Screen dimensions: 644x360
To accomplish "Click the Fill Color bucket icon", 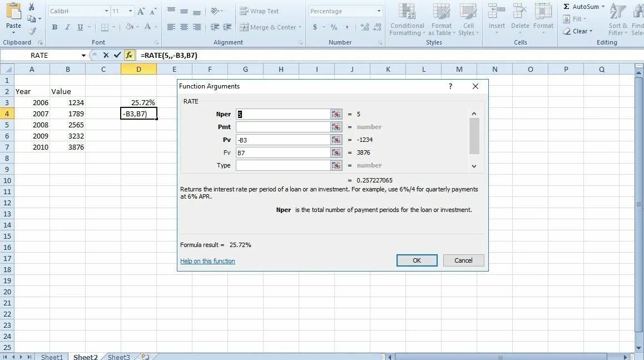I will click(x=130, y=27).
